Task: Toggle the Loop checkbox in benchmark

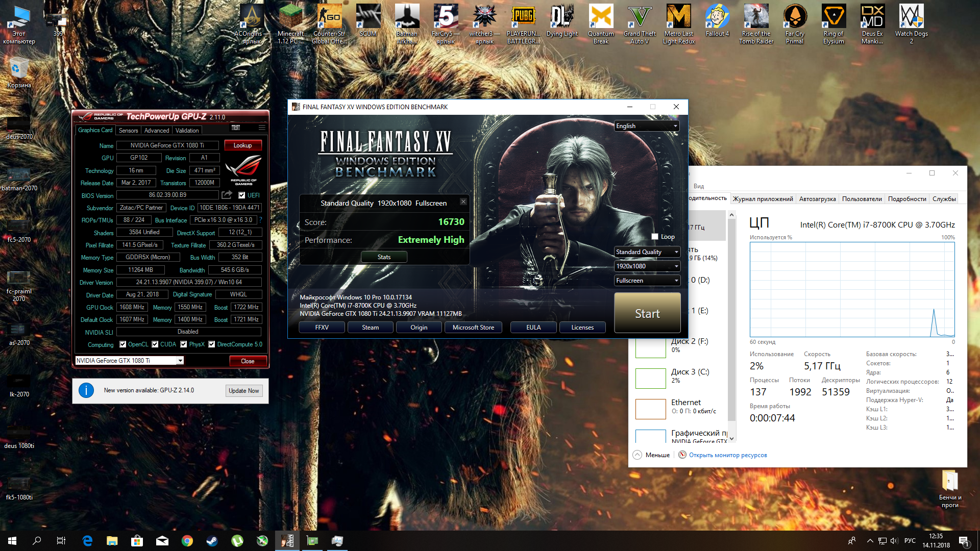Action: (x=655, y=237)
